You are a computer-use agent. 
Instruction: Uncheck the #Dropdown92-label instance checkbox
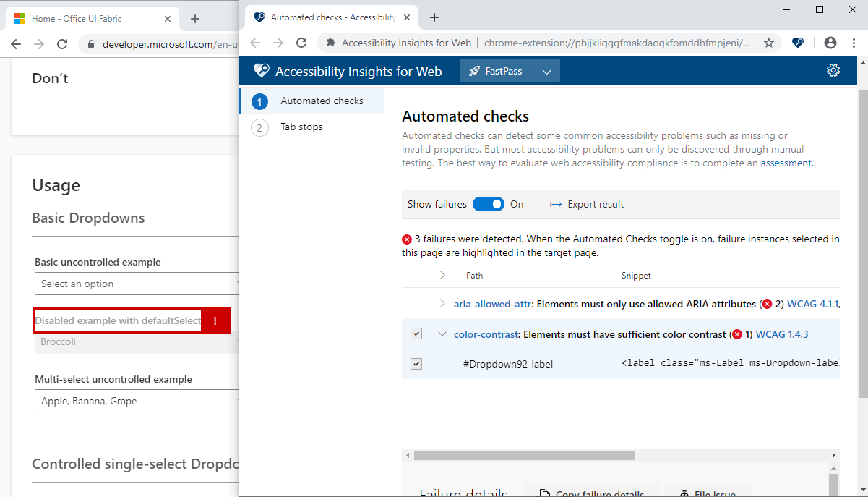click(416, 363)
